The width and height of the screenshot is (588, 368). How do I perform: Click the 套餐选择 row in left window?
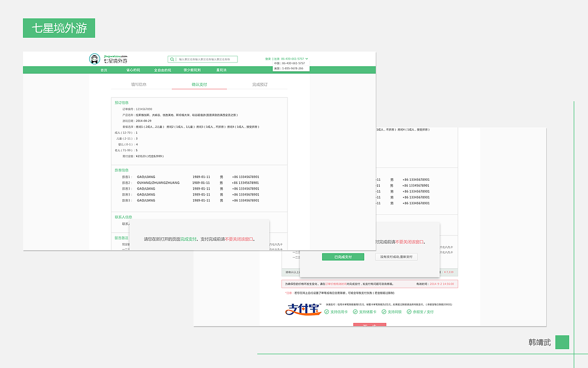[x=191, y=127]
